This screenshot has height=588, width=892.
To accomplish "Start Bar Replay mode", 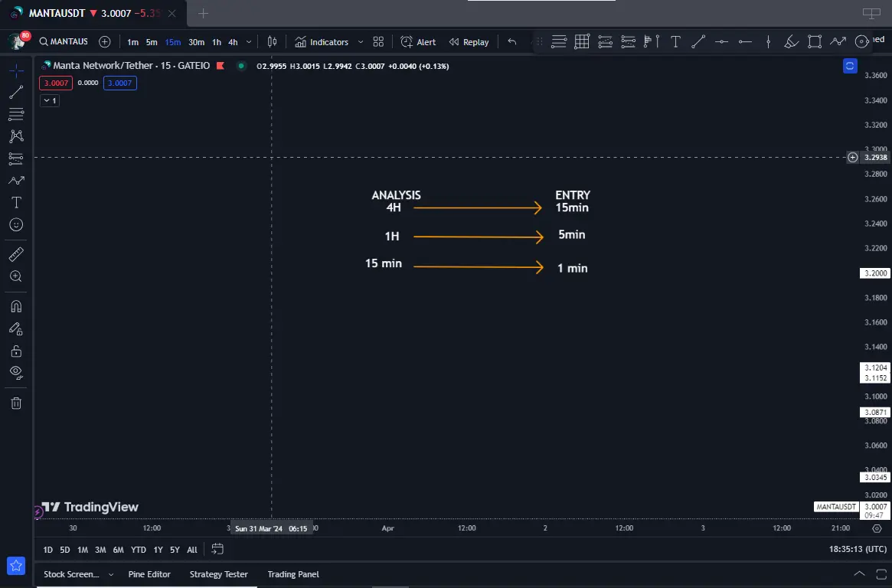I will click(469, 41).
